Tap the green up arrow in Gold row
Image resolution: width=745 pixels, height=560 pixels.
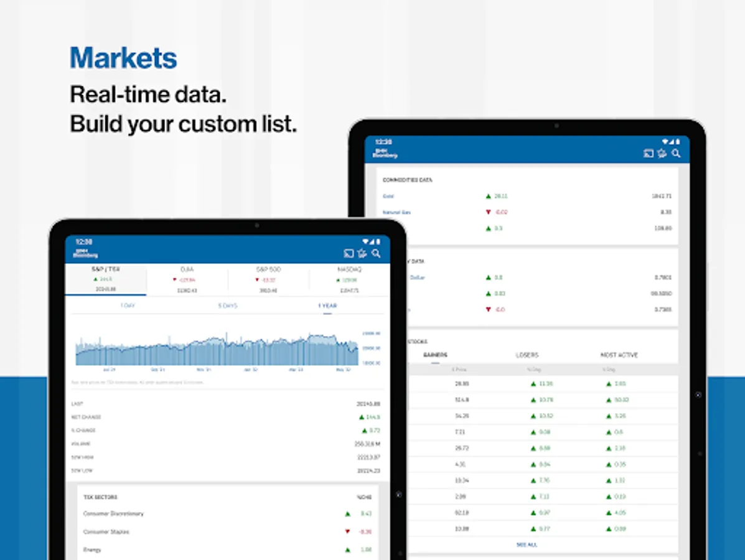(488, 196)
